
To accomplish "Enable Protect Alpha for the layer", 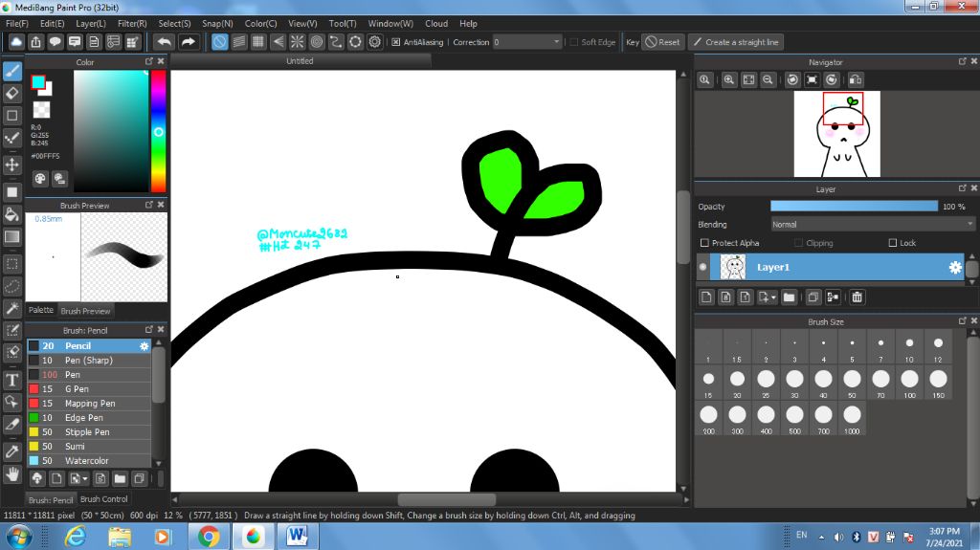I will [705, 243].
